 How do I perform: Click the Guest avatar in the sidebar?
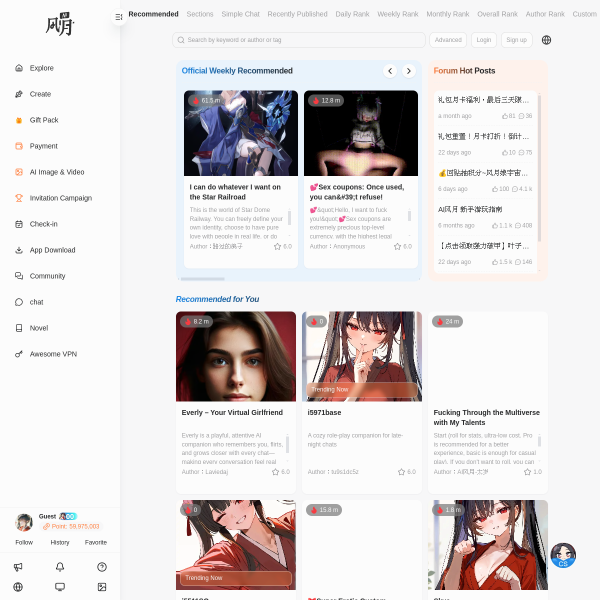[x=24, y=522]
